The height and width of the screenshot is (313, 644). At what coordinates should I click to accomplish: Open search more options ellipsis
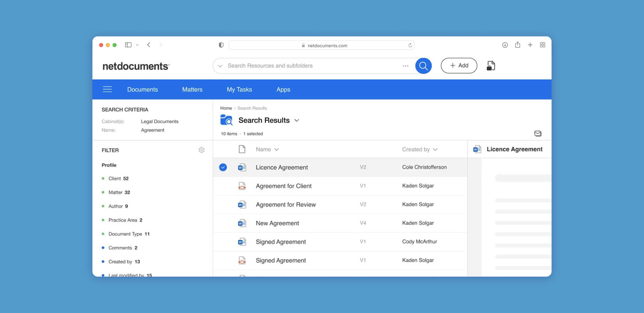[406, 66]
